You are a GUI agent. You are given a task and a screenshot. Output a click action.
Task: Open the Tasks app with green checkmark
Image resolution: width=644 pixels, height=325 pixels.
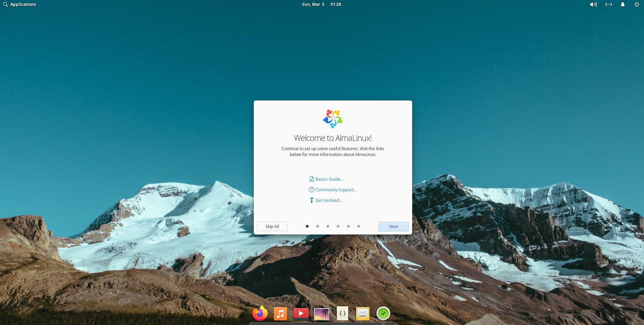click(383, 313)
